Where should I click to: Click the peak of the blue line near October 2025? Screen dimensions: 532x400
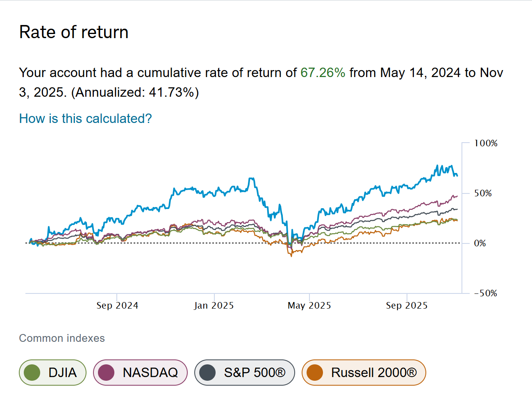click(438, 165)
